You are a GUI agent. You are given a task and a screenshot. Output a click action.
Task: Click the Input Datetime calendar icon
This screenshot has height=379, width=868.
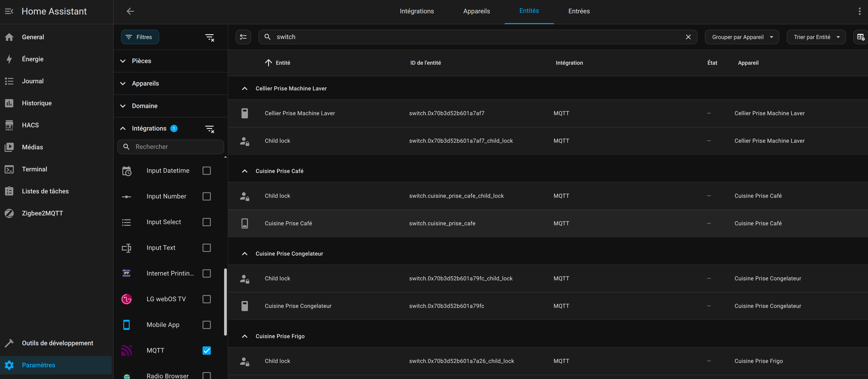pos(126,171)
